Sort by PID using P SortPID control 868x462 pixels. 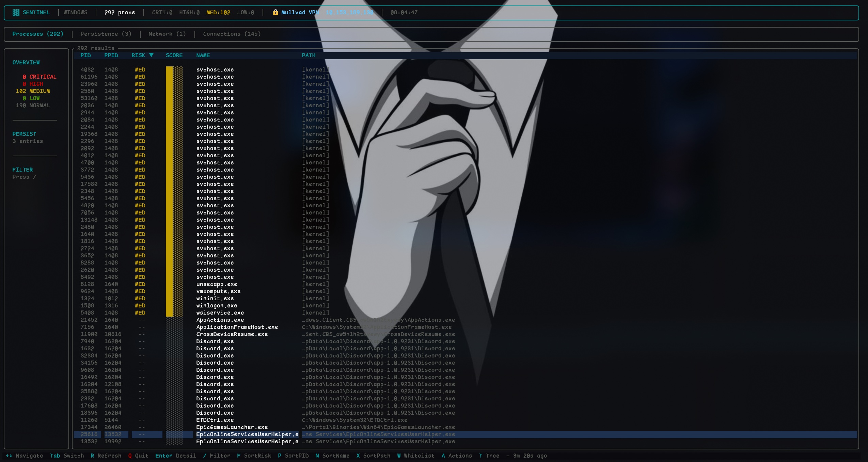click(x=293, y=456)
